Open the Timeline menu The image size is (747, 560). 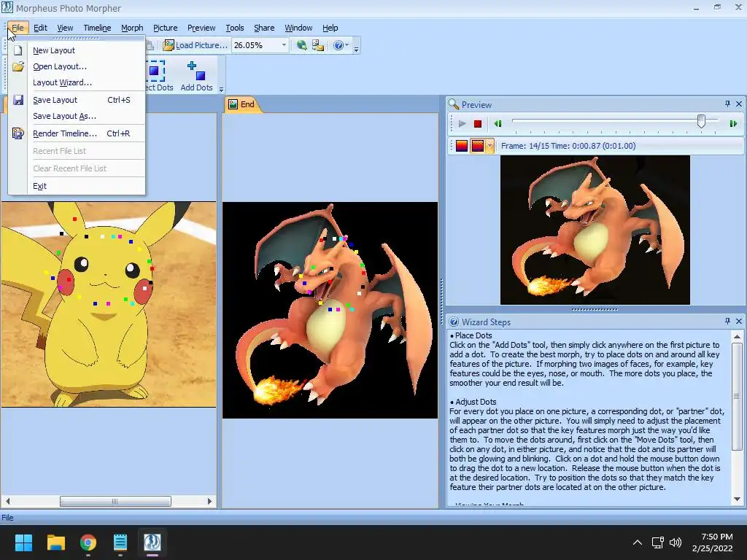[97, 28]
